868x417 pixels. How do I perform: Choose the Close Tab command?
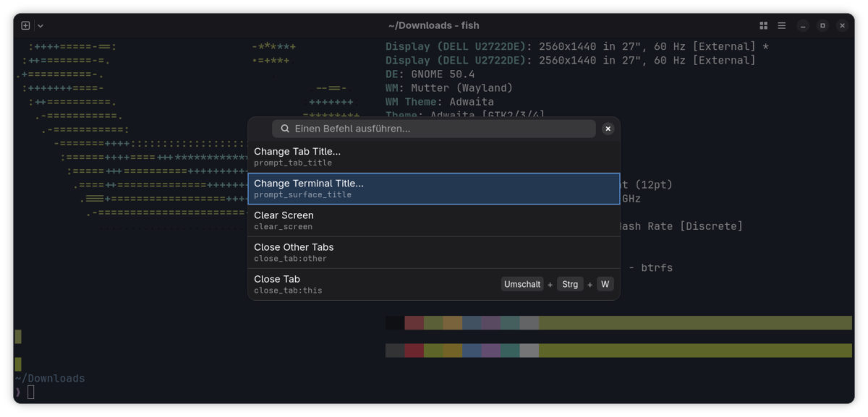tap(434, 284)
